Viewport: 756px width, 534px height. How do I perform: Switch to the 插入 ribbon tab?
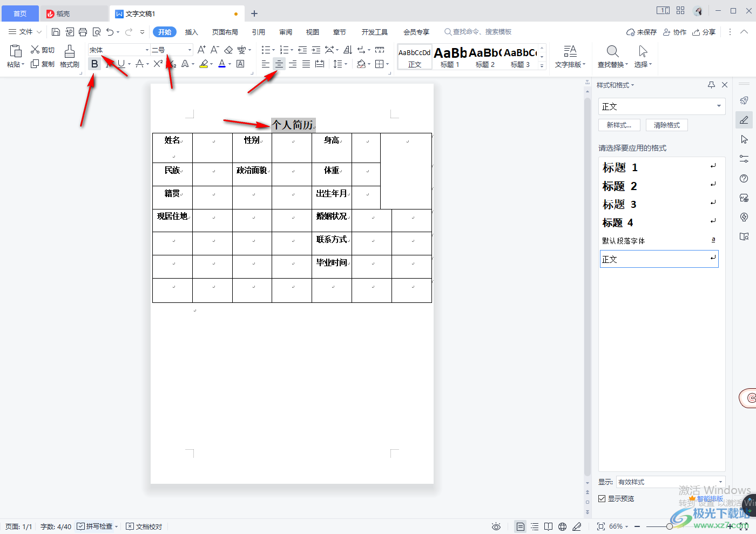click(x=192, y=32)
